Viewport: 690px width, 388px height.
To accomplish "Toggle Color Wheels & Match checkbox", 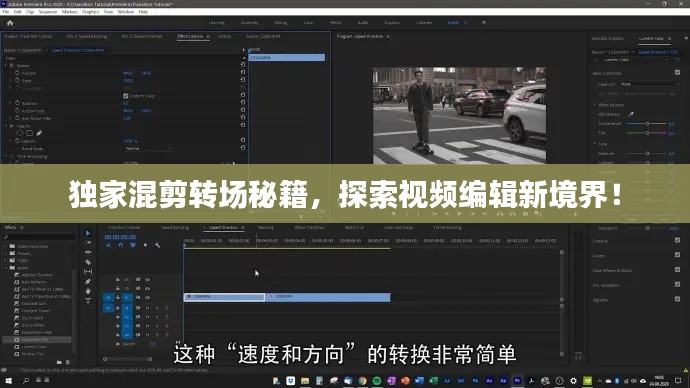I will [x=677, y=270].
